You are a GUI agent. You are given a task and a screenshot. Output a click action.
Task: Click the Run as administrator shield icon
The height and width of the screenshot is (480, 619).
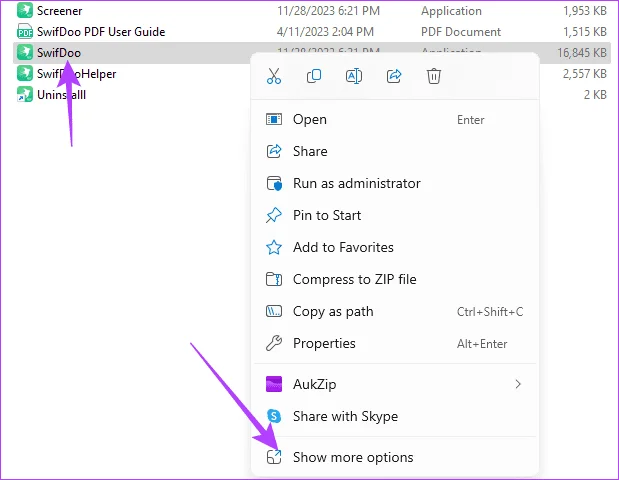(x=274, y=183)
